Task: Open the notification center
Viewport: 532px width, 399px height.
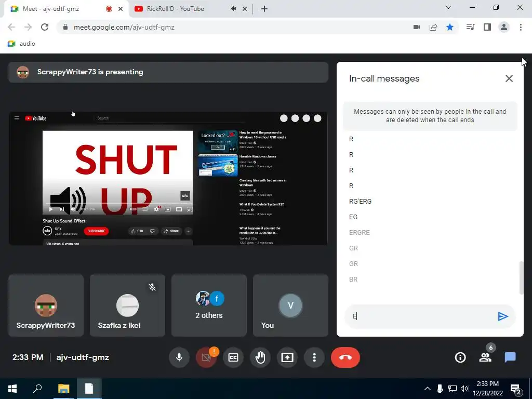Action: point(516,389)
